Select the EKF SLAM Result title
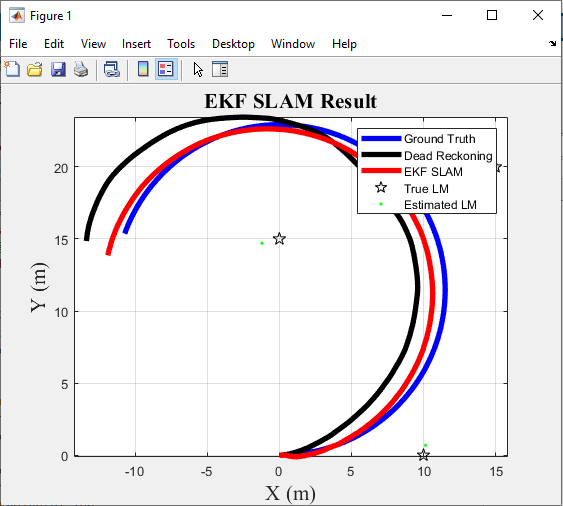The width and height of the screenshot is (563, 506). click(290, 101)
